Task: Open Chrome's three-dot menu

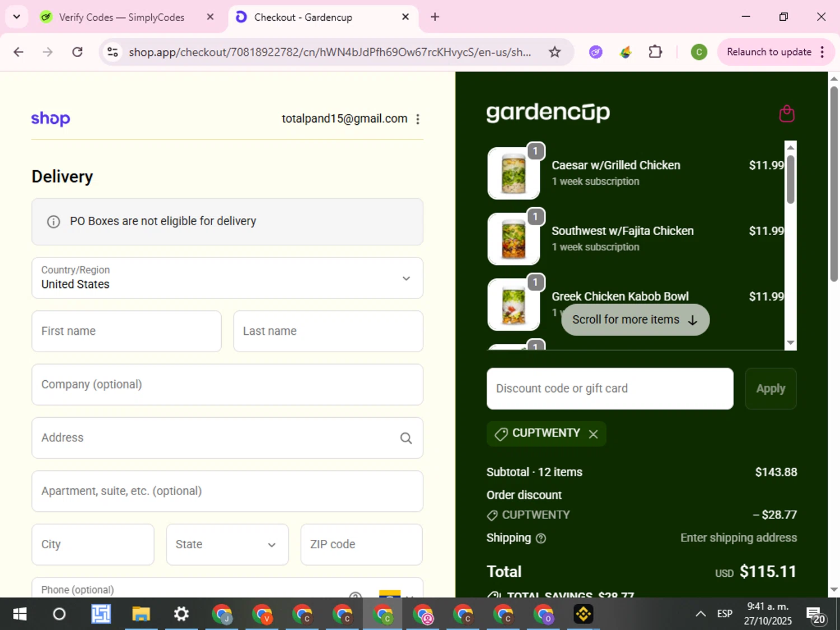Action: pos(822,52)
